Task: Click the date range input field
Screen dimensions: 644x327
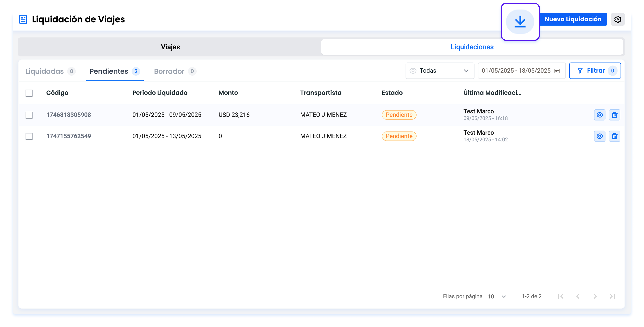Action: 516,71
